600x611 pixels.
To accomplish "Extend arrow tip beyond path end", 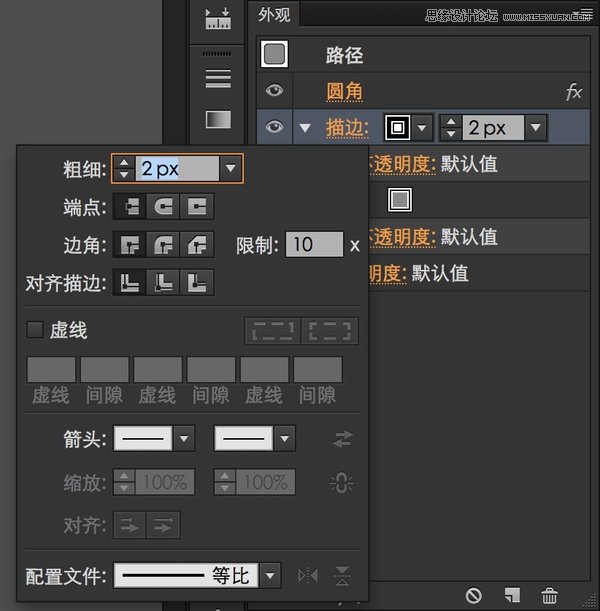I will tap(130, 526).
